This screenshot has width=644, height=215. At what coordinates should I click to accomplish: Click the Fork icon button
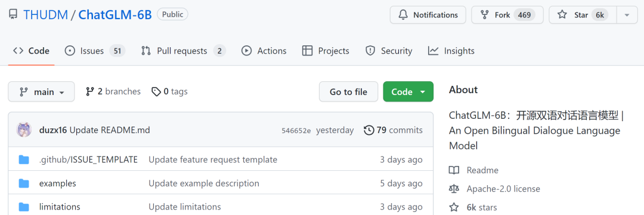507,15
